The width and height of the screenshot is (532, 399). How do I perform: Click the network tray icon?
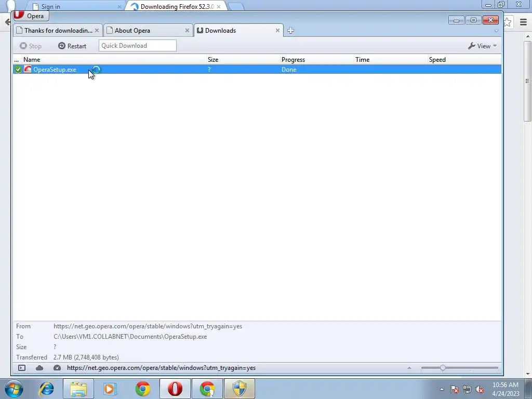click(467, 389)
